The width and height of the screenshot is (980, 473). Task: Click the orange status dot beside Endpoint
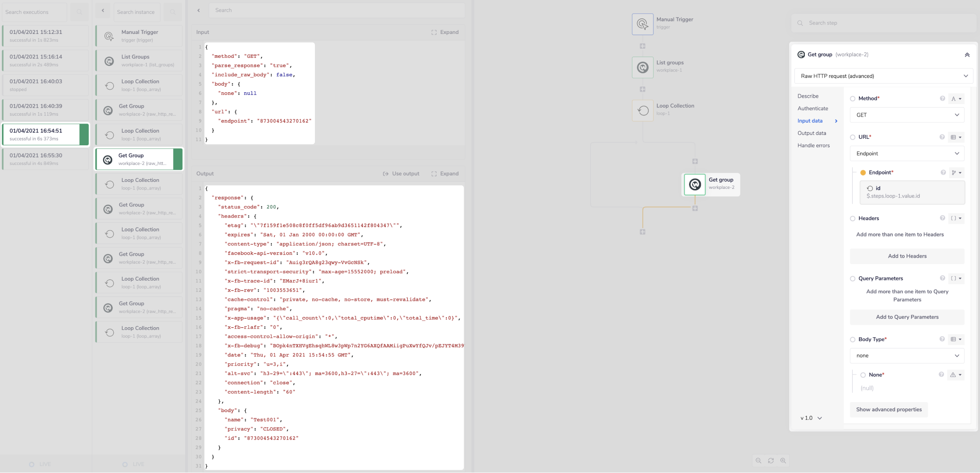tap(863, 172)
